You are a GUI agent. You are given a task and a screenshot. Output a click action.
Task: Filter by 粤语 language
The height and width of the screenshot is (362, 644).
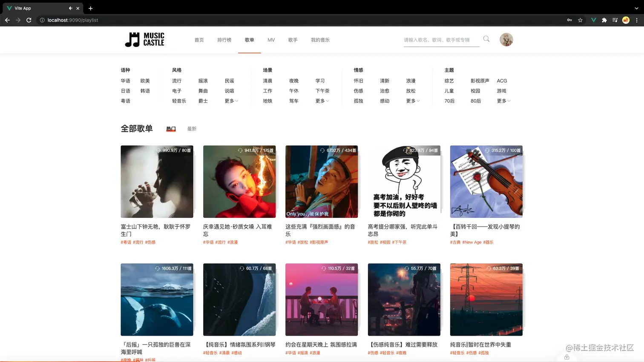(126, 101)
